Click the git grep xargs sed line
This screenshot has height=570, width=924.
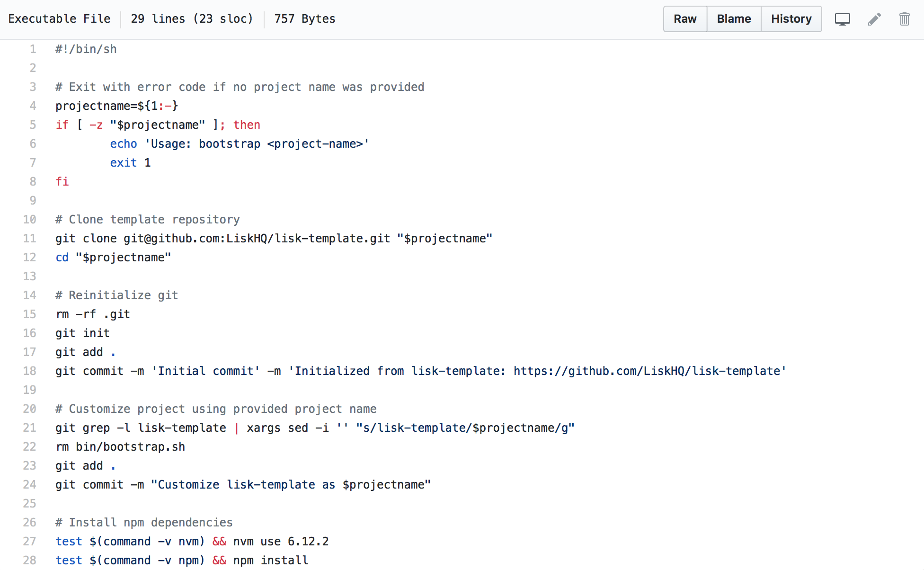315,428
